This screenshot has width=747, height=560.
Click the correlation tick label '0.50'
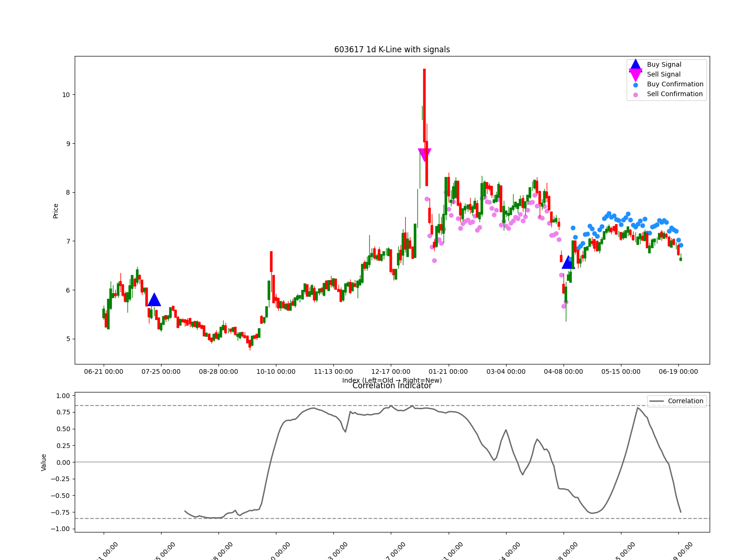(x=63, y=429)
